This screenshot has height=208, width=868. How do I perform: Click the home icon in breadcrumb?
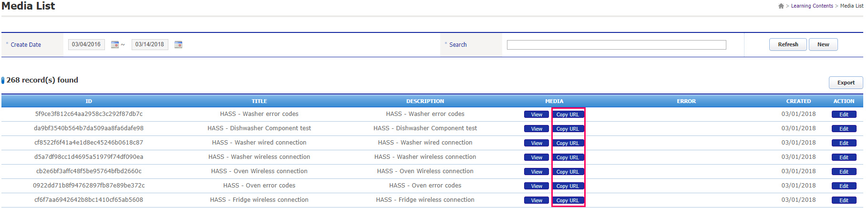pyautogui.click(x=781, y=6)
